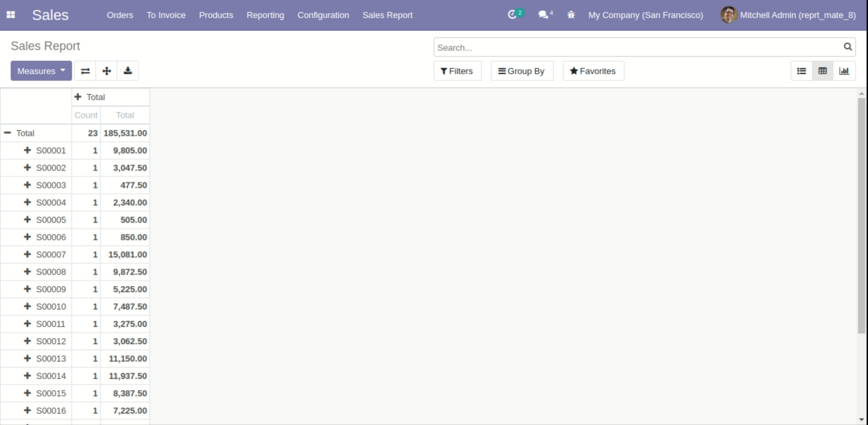Switch to pivot view

coord(823,71)
